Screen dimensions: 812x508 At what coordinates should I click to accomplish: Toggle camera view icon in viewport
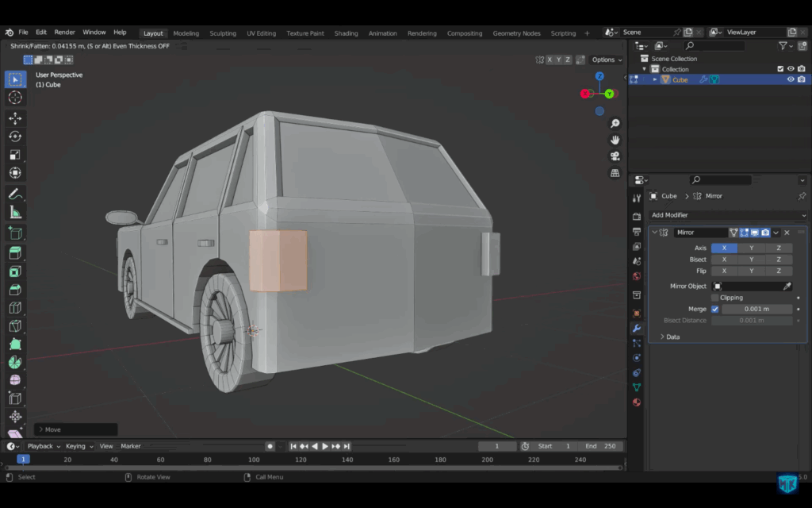point(615,156)
